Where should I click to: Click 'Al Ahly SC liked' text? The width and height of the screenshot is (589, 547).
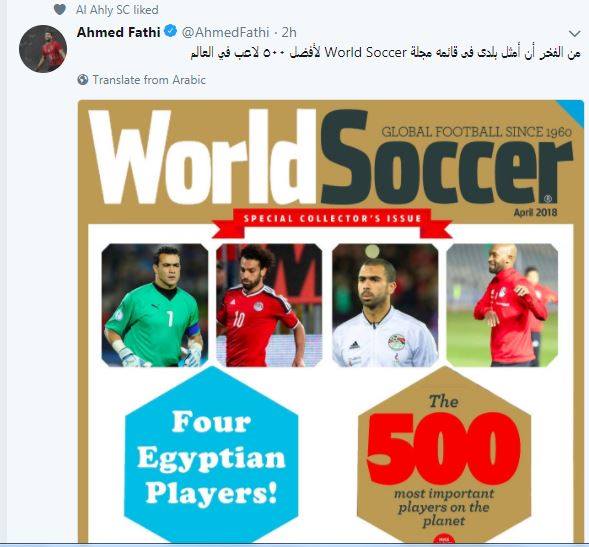pyautogui.click(x=117, y=9)
